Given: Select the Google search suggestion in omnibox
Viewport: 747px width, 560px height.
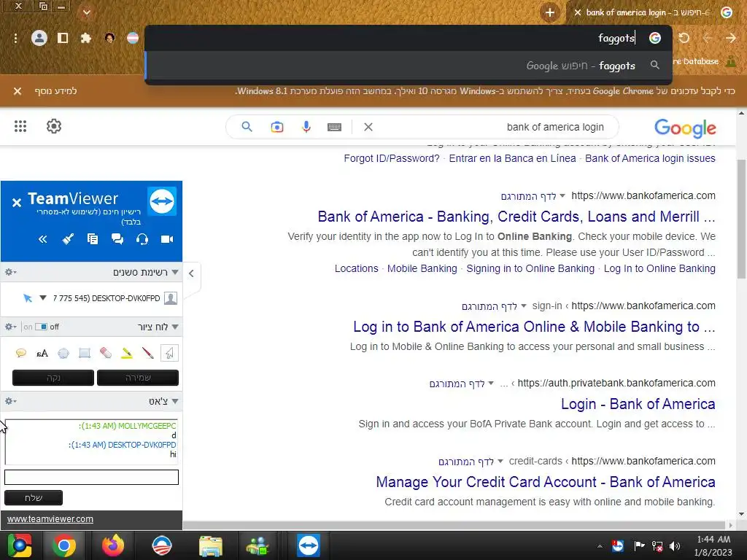Looking at the screenshot, I should coord(409,66).
